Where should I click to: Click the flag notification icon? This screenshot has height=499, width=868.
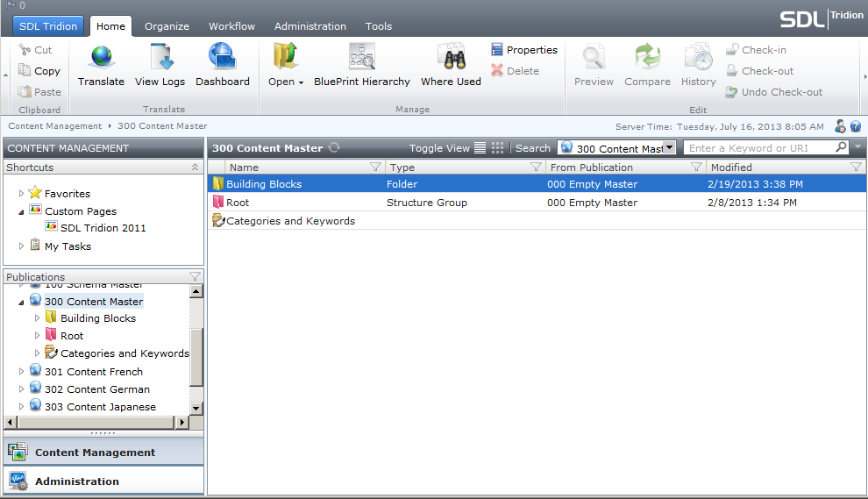[11, 5]
